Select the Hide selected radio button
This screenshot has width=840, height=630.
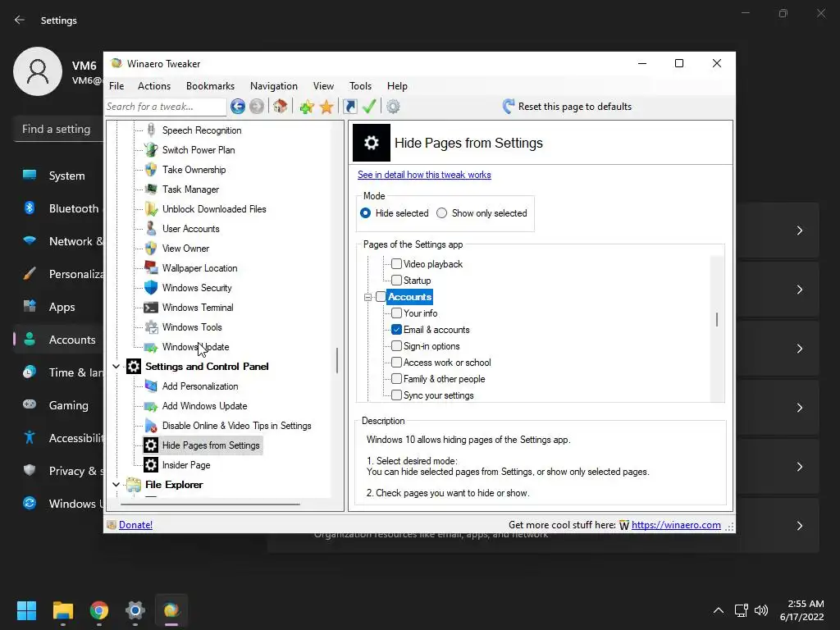point(365,213)
